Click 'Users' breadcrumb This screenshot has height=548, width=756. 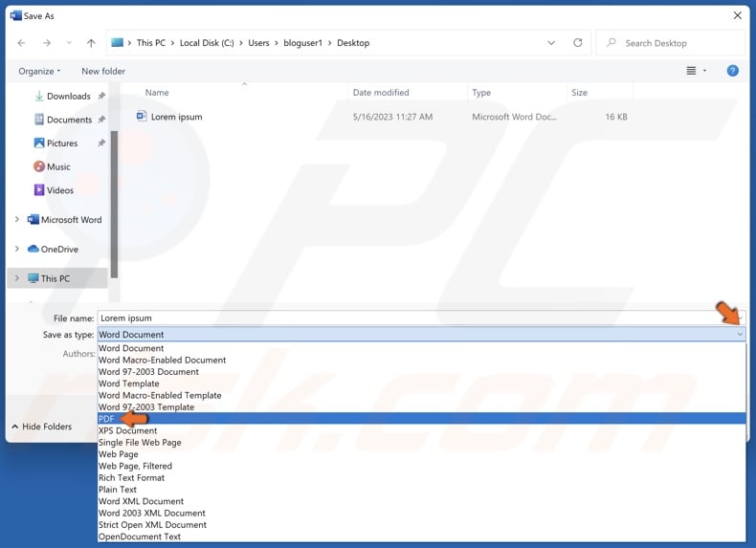tap(258, 43)
